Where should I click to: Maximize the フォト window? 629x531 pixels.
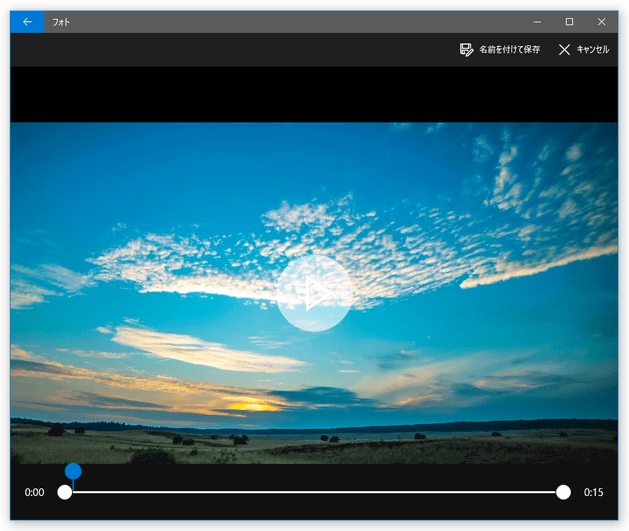tap(569, 22)
